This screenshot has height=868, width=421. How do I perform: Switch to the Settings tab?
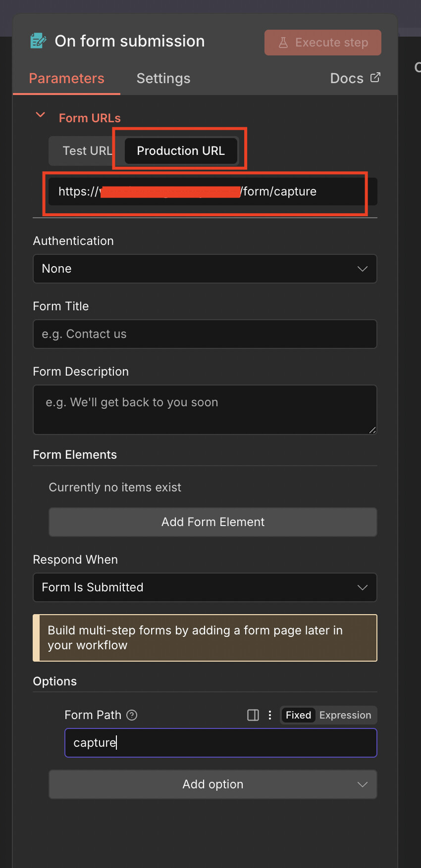tap(163, 78)
